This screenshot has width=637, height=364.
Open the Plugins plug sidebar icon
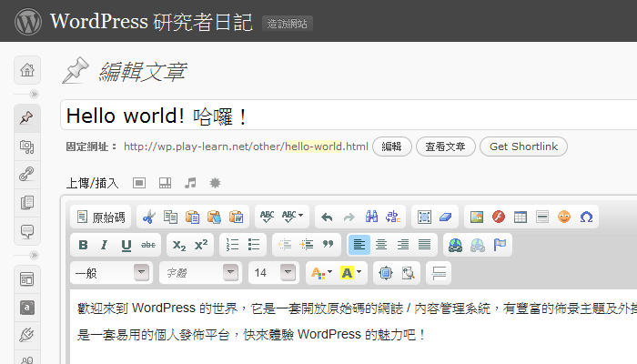pyautogui.click(x=27, y=336)
